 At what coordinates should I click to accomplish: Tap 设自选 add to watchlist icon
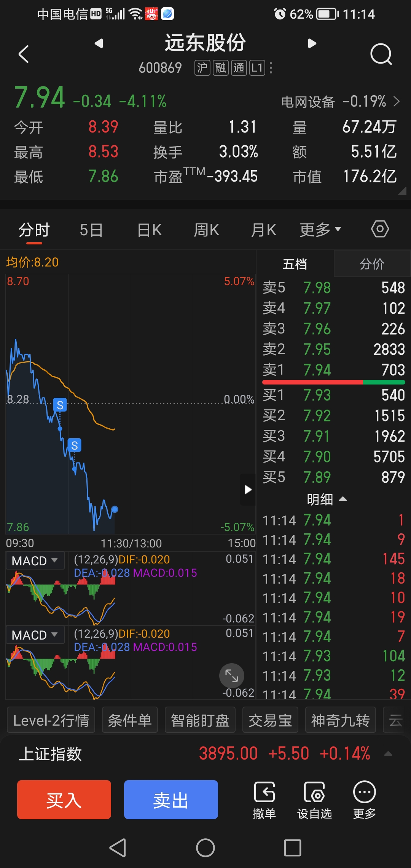click(x=314, y=801)
